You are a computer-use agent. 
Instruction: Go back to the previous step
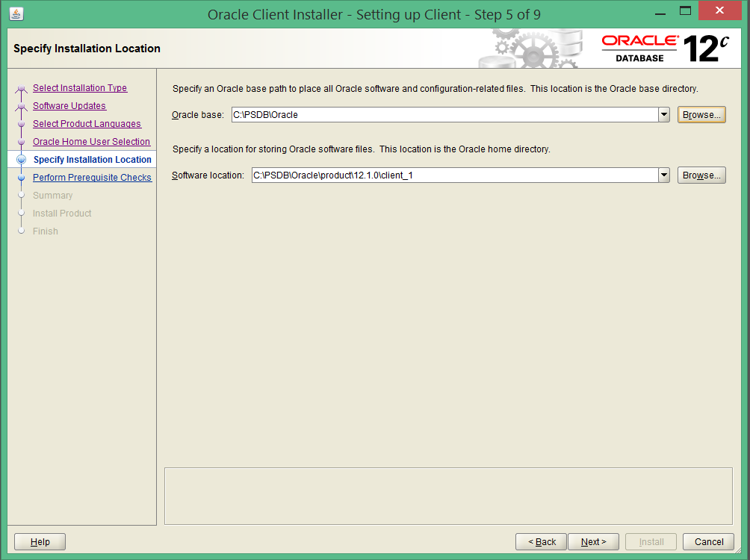(541, 542)
